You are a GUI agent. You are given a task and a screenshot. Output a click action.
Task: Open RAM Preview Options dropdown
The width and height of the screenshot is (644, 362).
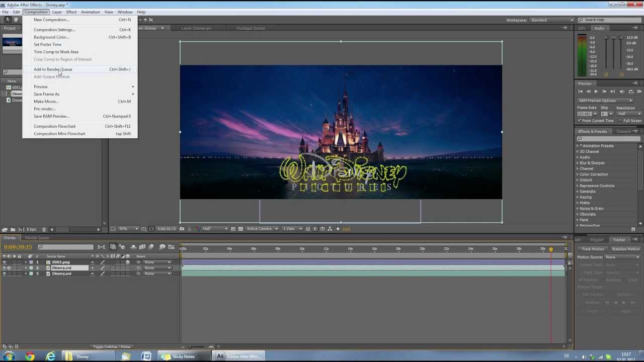pos(605,101)
